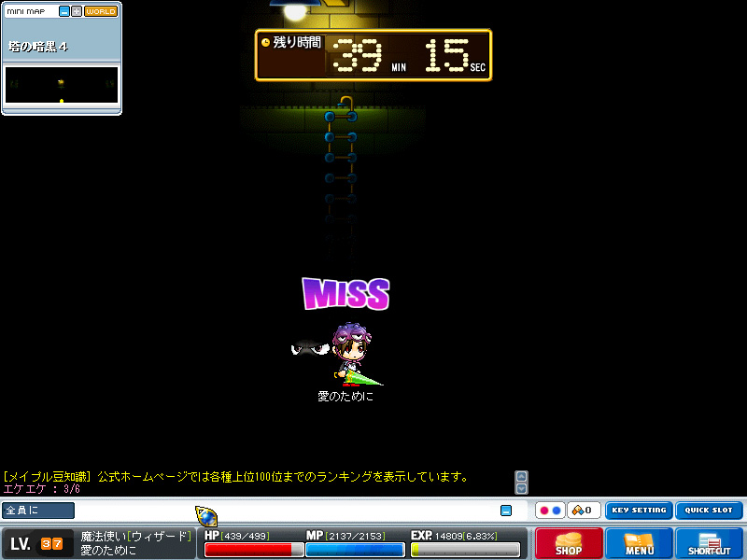Click the clock icon next to 残り時間
This screenshot has height=560, width=747.
coord(265,42)
